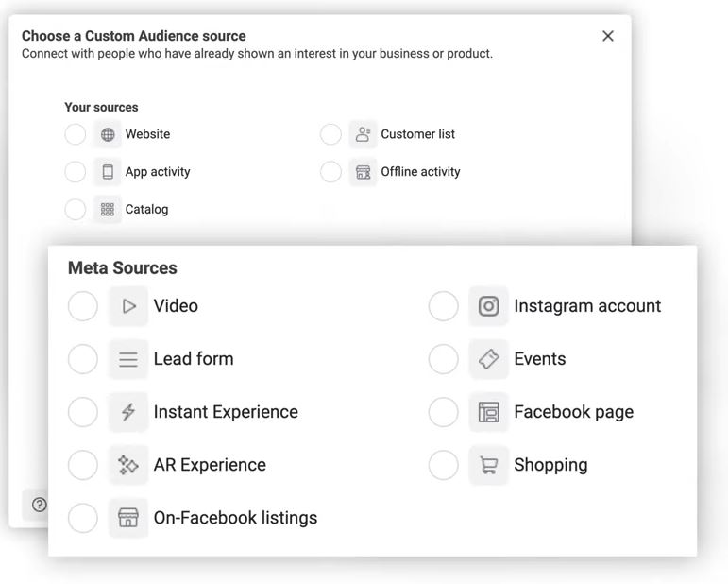Click the 'Events' label text
728x584 pixels.
(540, 359)
